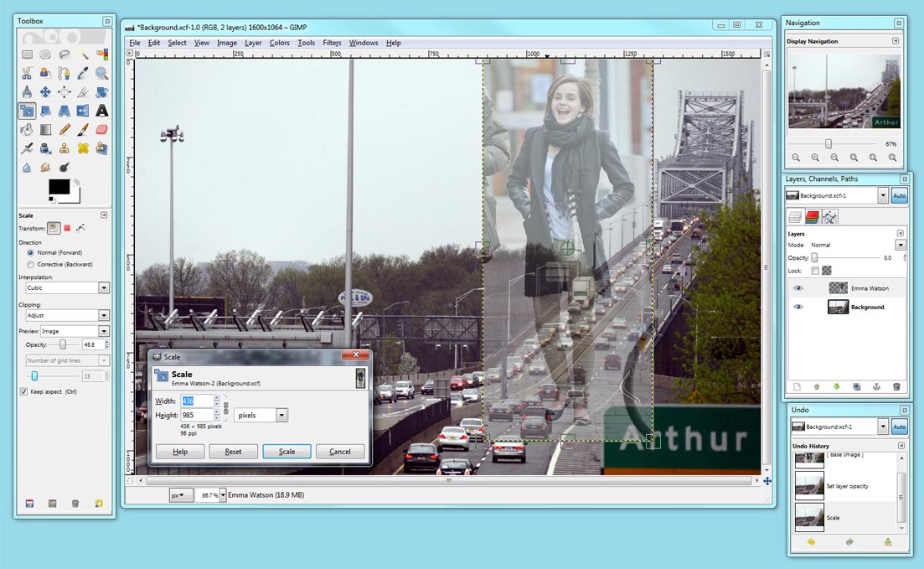The image size is (924, 569).
Task: Open the px unit dropdown in status bar
Action: coord(179,495)
